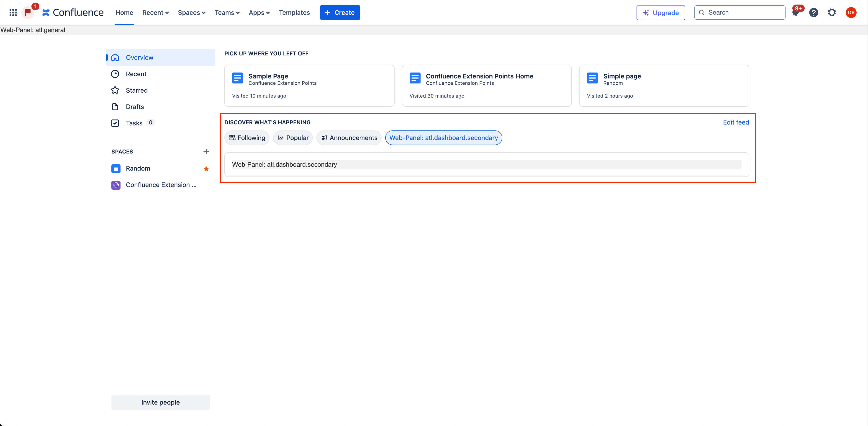Screen dimensions: 868x426
Task: Click the Confluence Extension space icon
Action: tap(116, 185)
